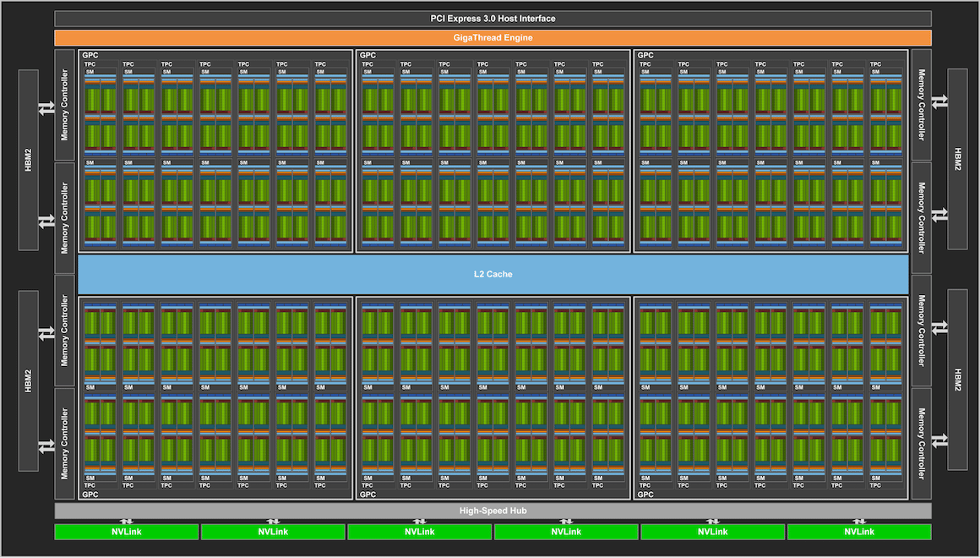The width and height of the screenshot is (980, 558).
Task: Select the bottom-right Memory Controller block
Action: click(921, 444)
